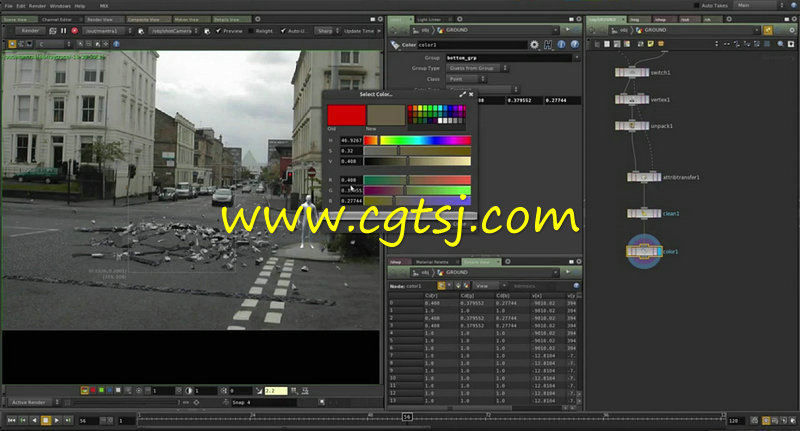The width and height of the screenshot is (800, 431).
Task: Pause the render with the pause icon
Action: [64, 31]
